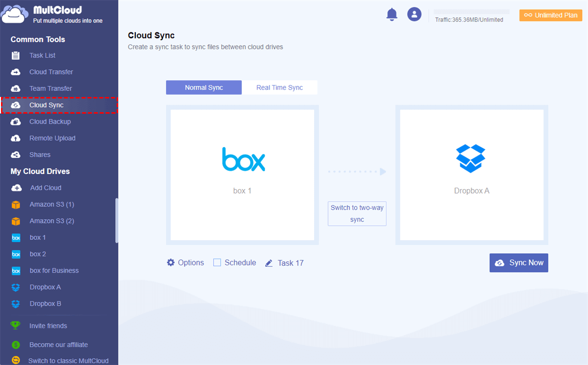588x365 pixels.
Task: Click the traffic usage progress bar
Action: (x=472, y=11)
